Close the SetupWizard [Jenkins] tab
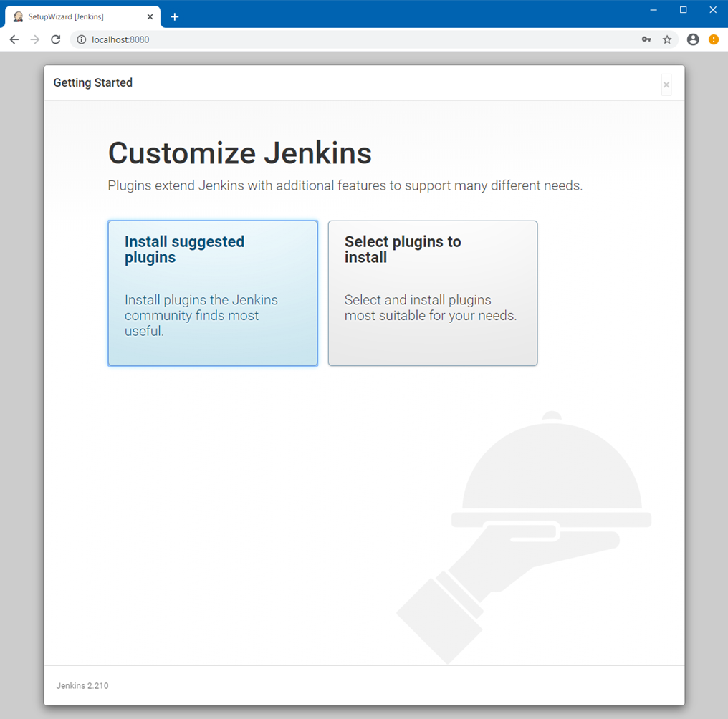Viewport: 728px width, 719px height. pos(150,16)
